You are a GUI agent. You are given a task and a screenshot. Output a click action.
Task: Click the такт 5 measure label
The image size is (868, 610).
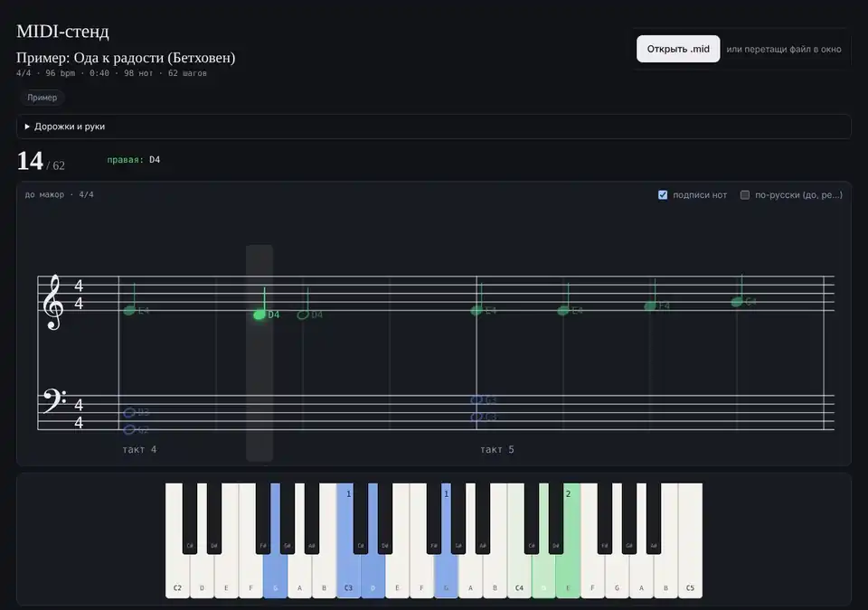pos(497,449)
